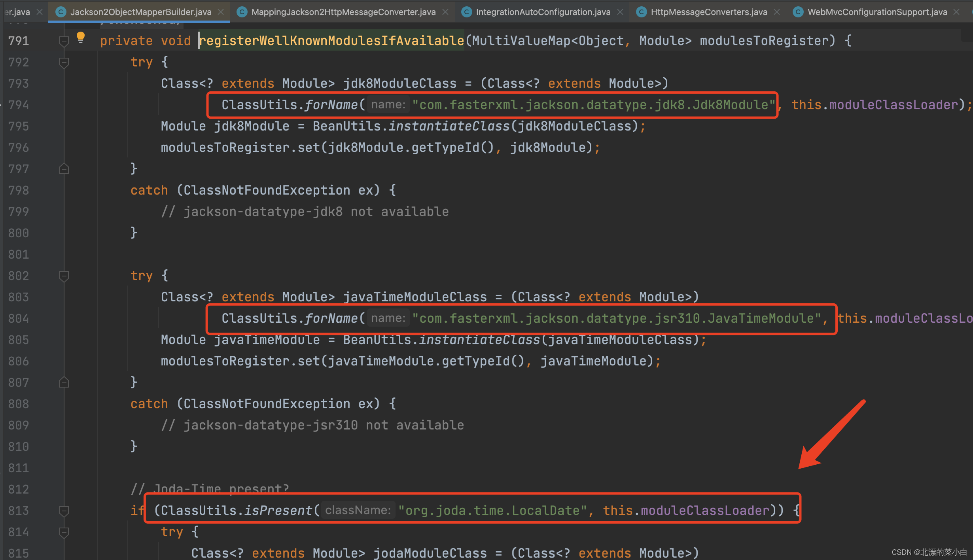The image size is (973, 560).
Task: Click ClassNotFoundException on line 808
Action: coord(267,404)
